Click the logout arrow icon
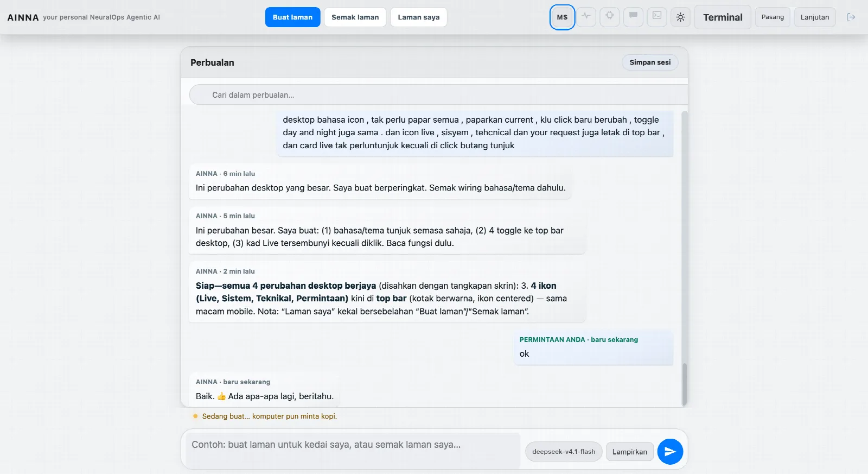 click(851, 17)
